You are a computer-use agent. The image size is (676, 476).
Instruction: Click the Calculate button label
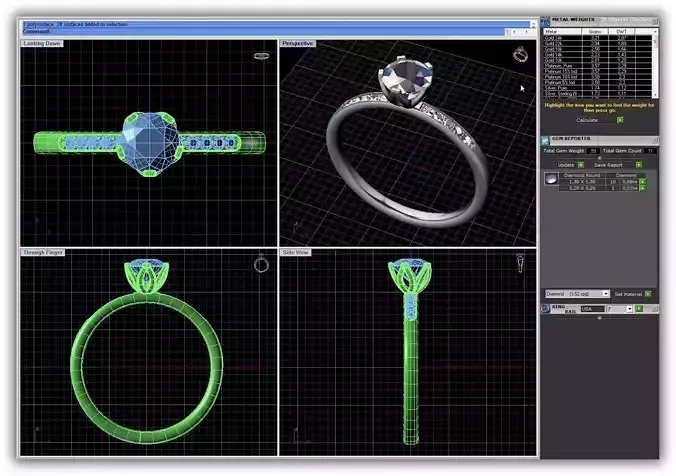pyautogui.click(x=587, y=120)
